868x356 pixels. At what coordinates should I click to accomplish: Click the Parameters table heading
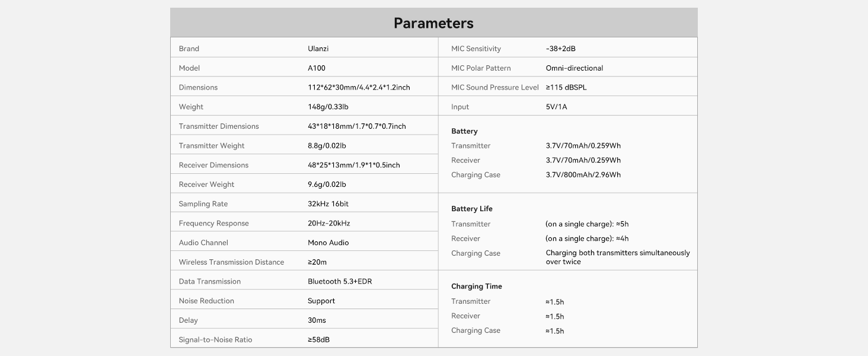(433, 23)
